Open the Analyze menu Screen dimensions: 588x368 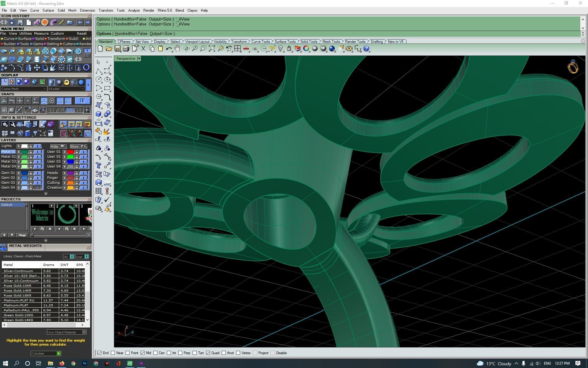pyautogui.click(x=134, y=10)
